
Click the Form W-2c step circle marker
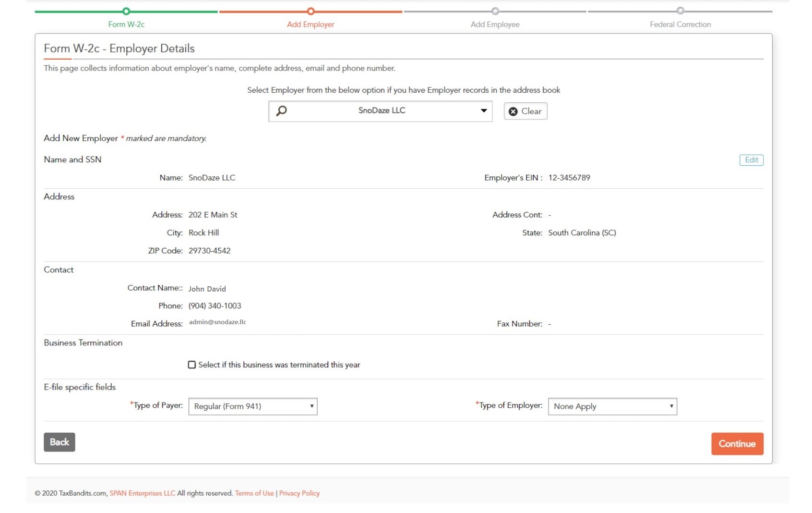click(126, 11)
